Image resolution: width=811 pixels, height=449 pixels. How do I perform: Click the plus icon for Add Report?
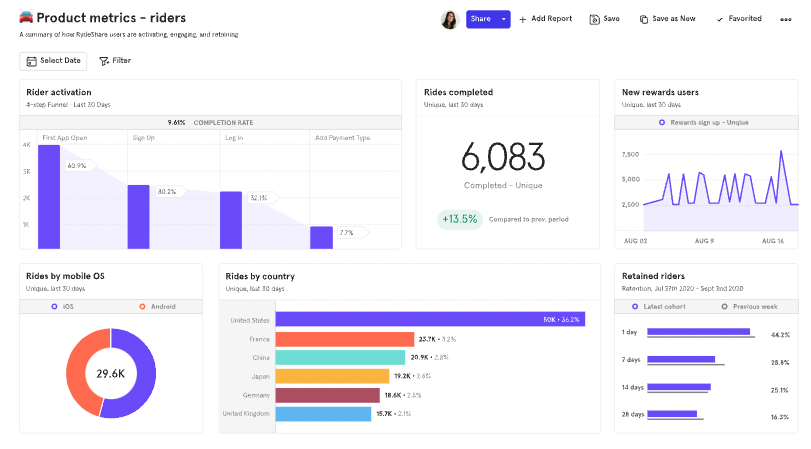point(523,19)
